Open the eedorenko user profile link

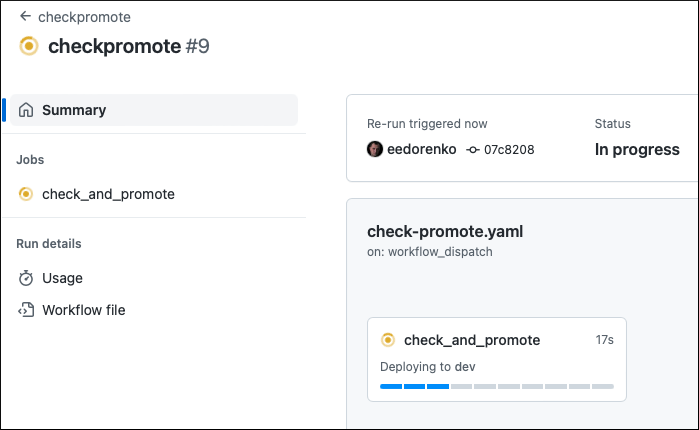[421, 149]
